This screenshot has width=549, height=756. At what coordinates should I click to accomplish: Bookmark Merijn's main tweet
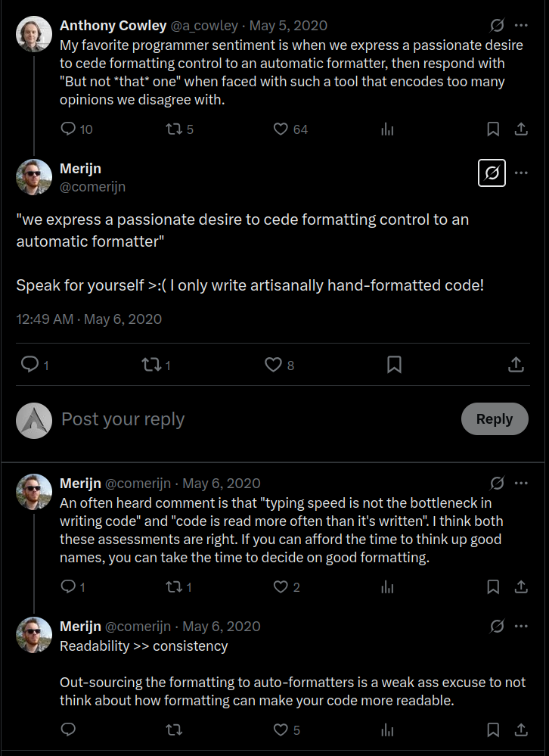coord(394,365)
